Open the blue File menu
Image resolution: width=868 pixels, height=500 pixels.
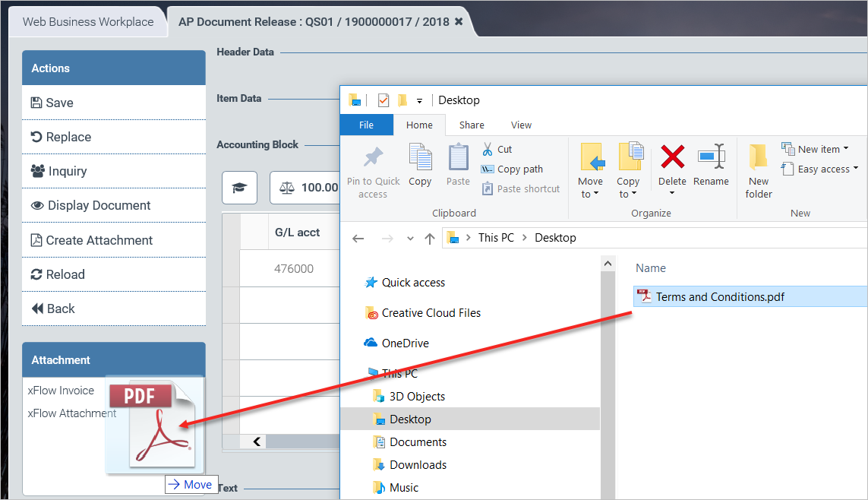pyautogui.click(x=366, y=125)
